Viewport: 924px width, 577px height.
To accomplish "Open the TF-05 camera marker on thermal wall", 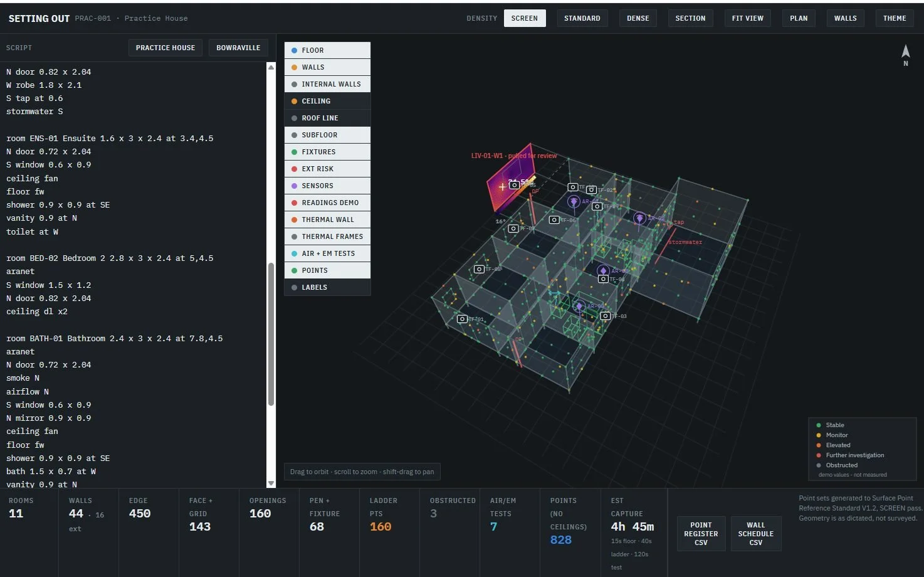I will (515, 185).
